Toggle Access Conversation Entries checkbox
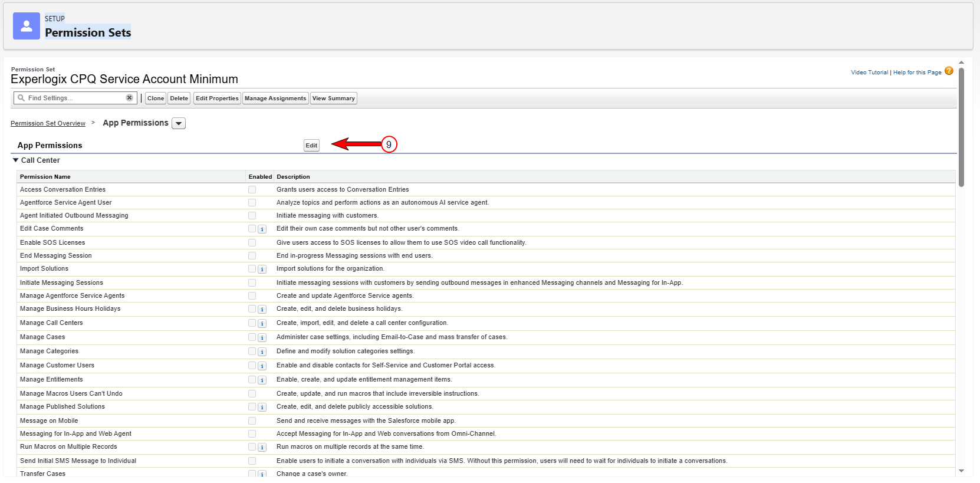Image resolution: width=980 pixels, height=483 pixels. tap(252, 189)
